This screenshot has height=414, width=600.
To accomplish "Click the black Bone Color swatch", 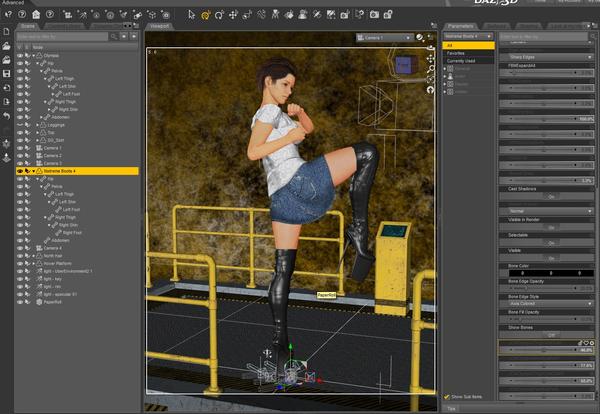I will (551, 273).
